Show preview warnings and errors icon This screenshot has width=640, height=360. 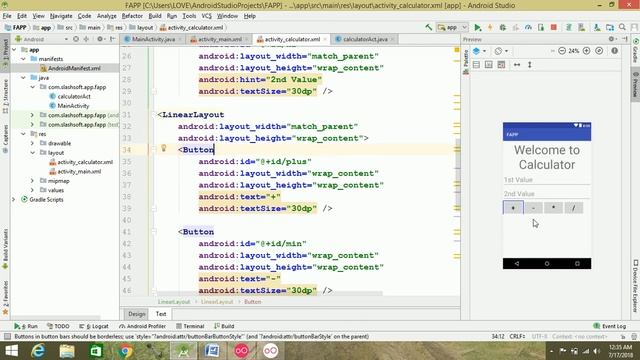coord(615,51)
